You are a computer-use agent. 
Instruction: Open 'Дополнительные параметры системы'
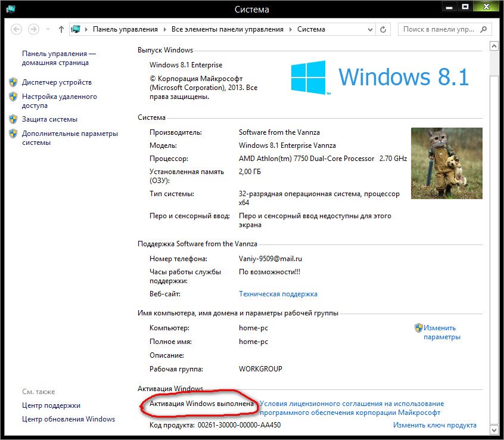pyautogui.click(x=70, y=138)
